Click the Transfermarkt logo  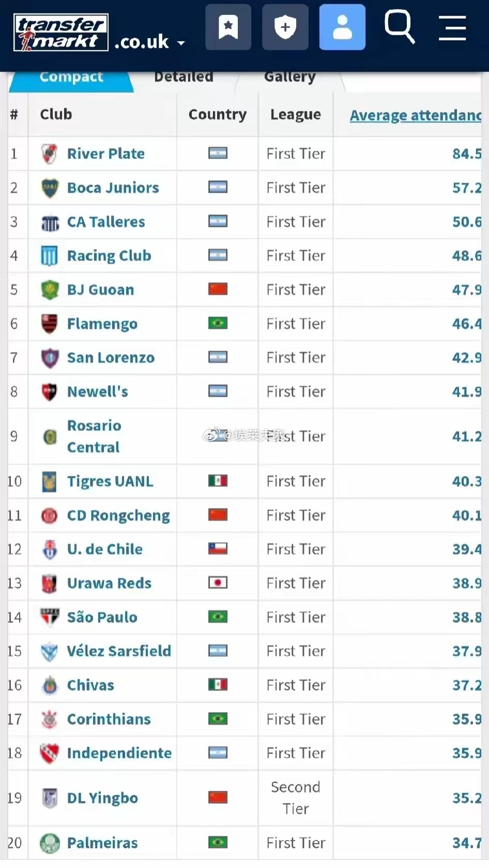(x=61, y=33)
